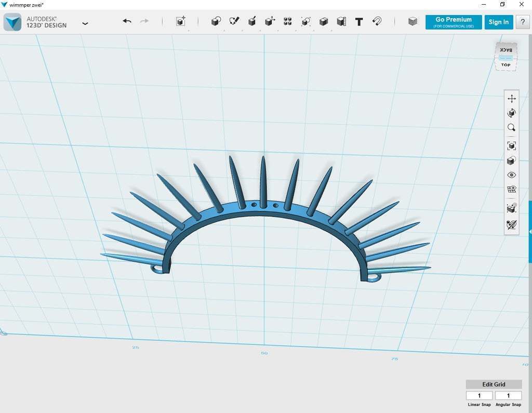Toggle show/hide visibility eye icon

(x=512, y=175)
